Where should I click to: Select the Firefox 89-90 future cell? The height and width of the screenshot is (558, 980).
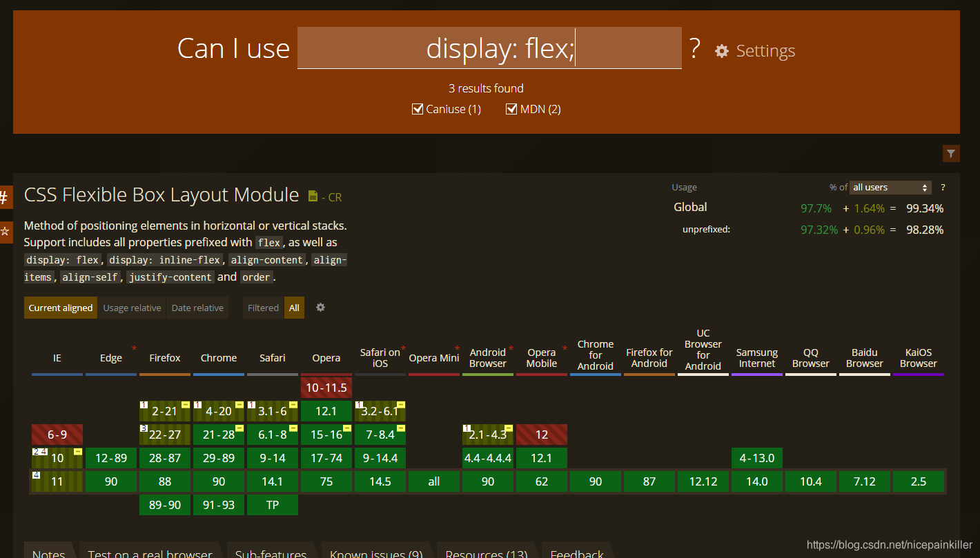165,505
